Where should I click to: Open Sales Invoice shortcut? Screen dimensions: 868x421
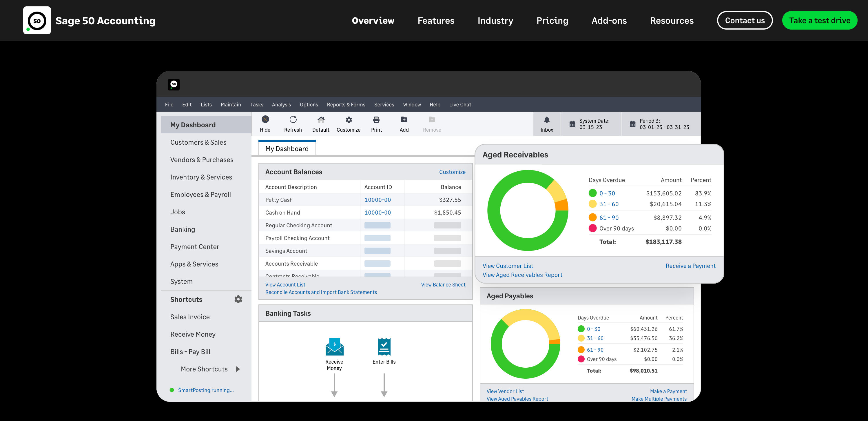tap(190, 317)
